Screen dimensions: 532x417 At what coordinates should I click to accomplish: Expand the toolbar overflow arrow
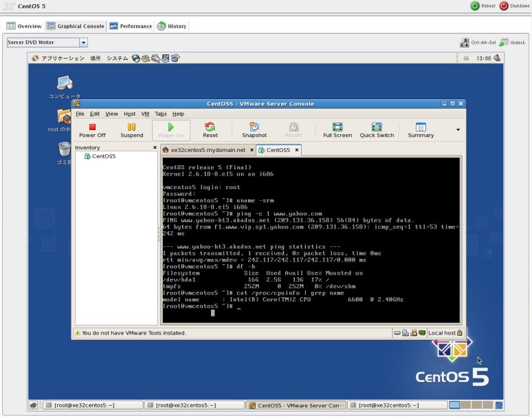click(x=458, y=130)
